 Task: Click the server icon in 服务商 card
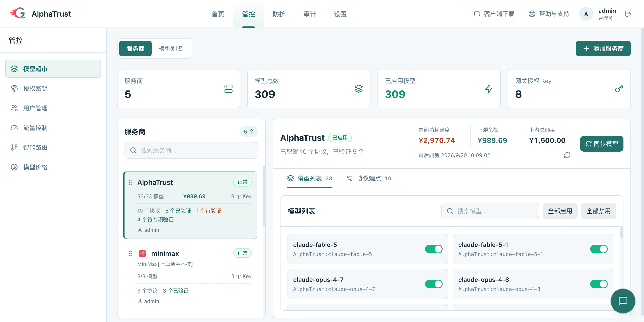228,89
